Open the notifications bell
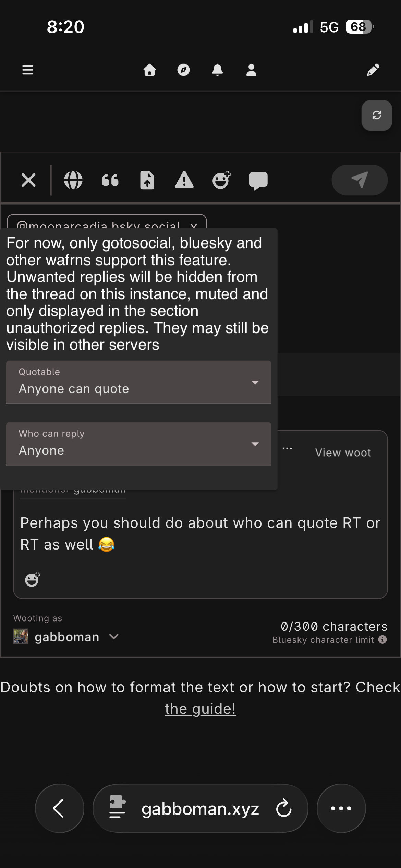The image size is (401, 868). point(217,70)
